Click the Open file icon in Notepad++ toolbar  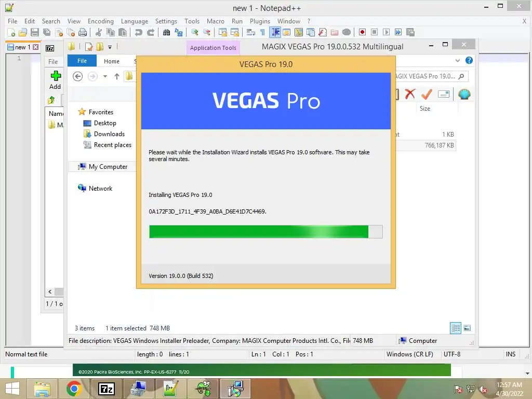23,32
